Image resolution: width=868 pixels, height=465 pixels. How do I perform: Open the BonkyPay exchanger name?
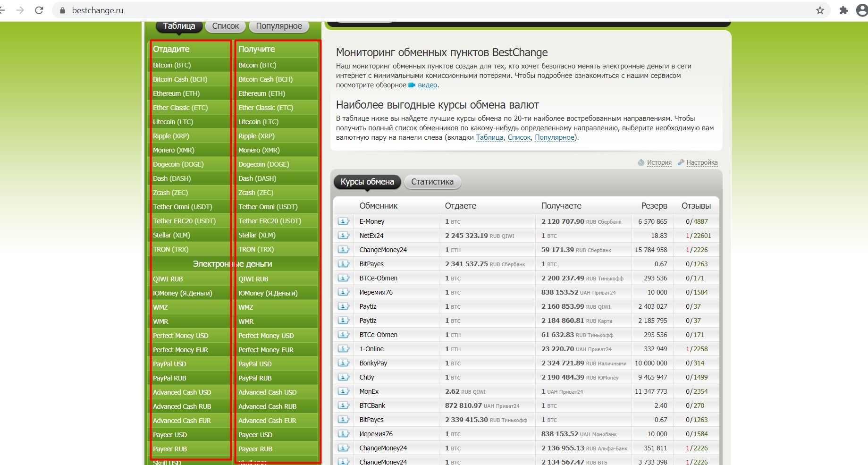(373, 363)
